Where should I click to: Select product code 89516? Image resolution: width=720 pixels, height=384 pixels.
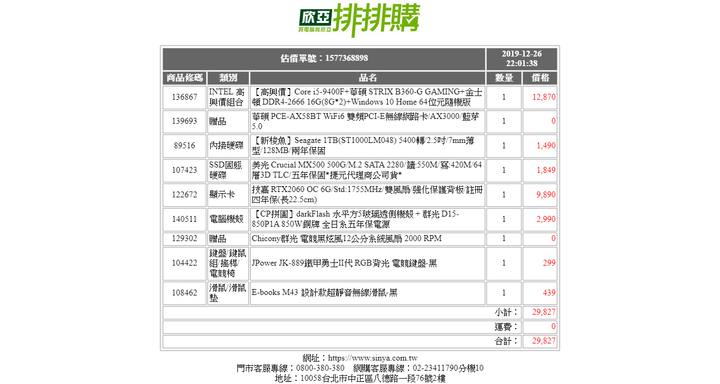[x=184, y=146]
